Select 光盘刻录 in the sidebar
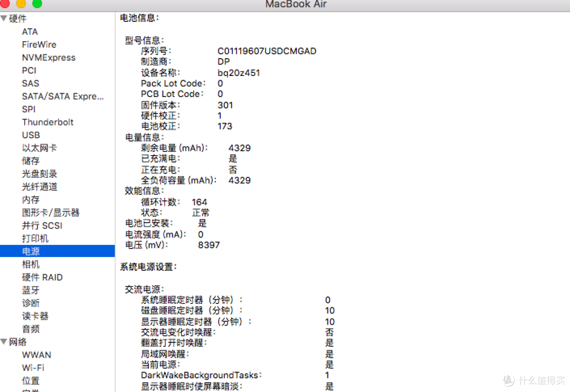Viewport: 570px width, 392px height. point(39,174)
